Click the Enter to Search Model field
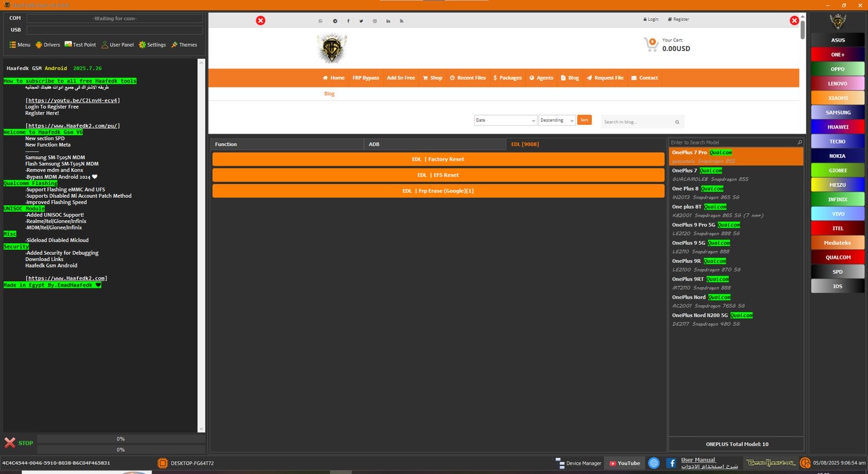This screenshot has height=474, width=868. point(732,142)
